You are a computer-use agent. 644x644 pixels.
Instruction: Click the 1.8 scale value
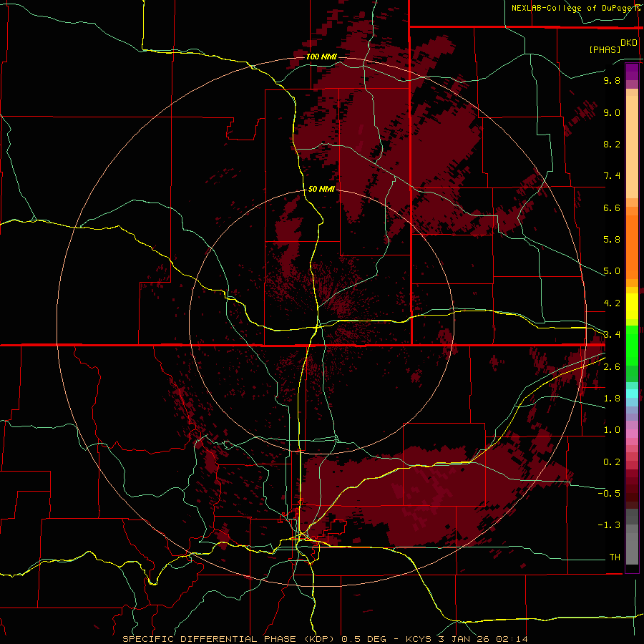pos(612,399)
